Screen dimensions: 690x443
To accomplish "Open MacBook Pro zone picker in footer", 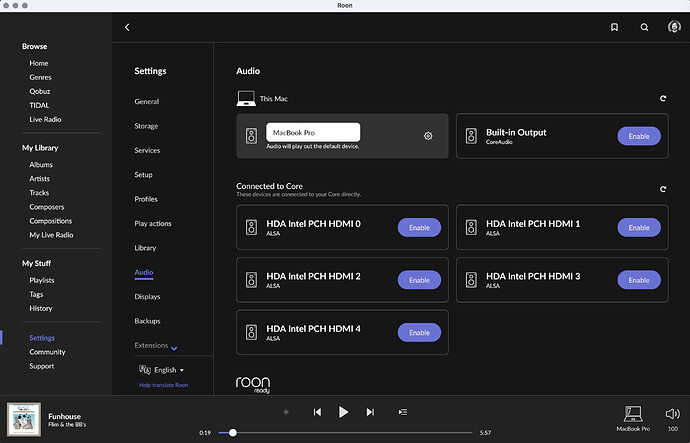I will pos(633,418).
